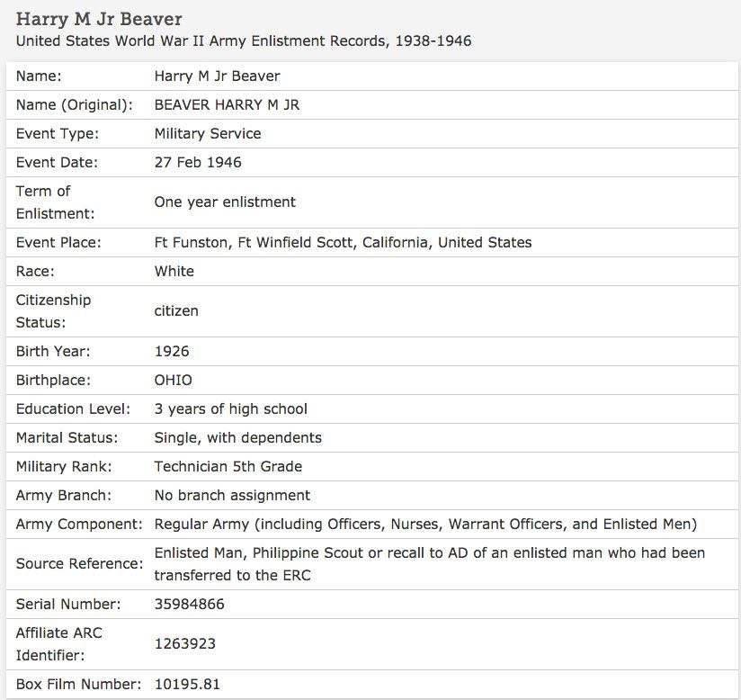
Task: Select the Technician 5th Grade rank
Action: click(x=228, y=467)
